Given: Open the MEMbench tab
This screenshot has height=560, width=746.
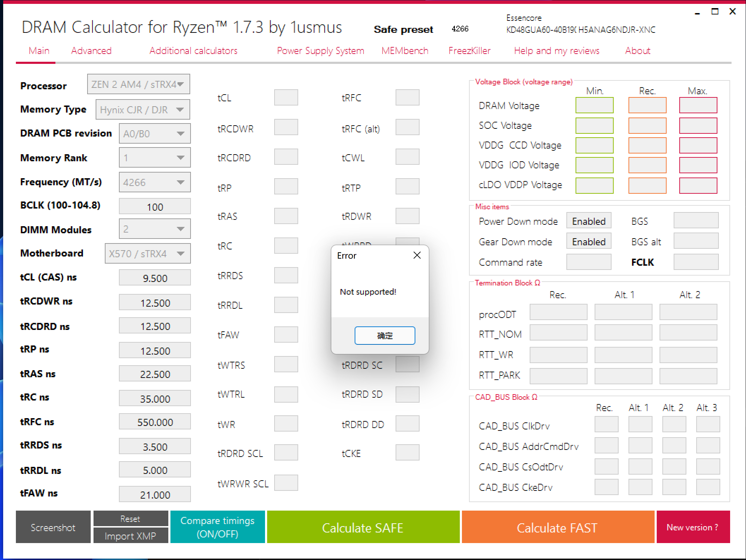Looking at the screenshot, I should [405, 51].
